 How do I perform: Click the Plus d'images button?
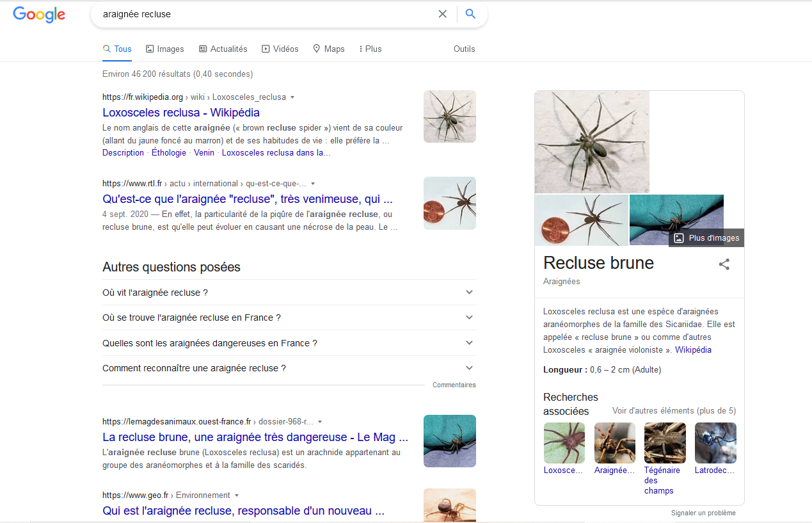tap(706, 238)
